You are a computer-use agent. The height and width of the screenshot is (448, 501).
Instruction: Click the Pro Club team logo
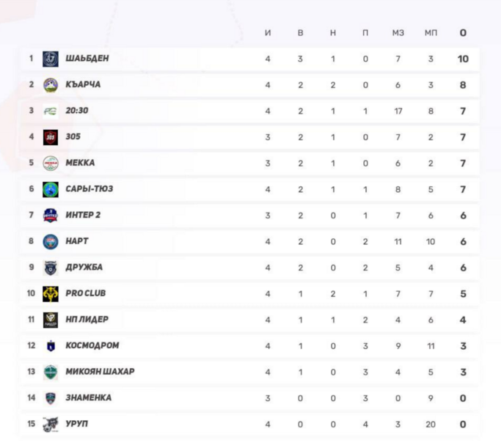(x=50, y=293)
